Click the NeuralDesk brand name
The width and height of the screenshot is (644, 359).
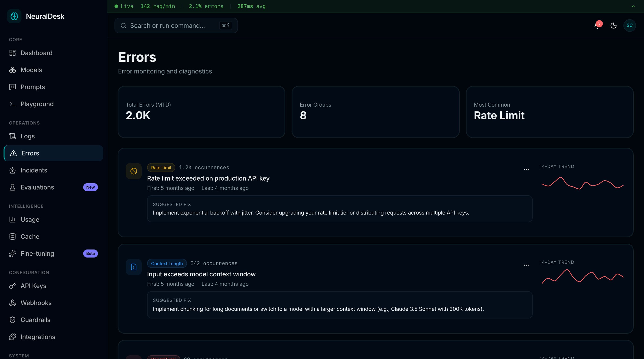pos(45,16)
